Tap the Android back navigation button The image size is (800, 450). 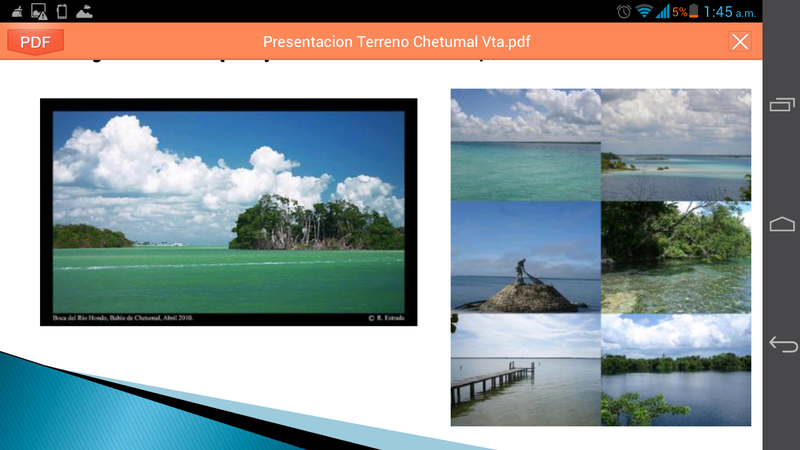781,344
